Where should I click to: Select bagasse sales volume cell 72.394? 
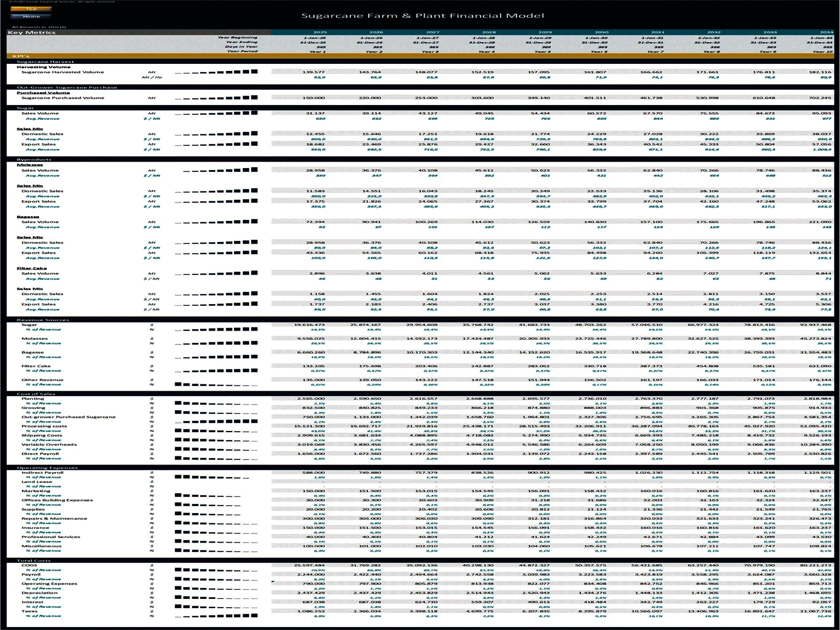[x=315, y=222]
